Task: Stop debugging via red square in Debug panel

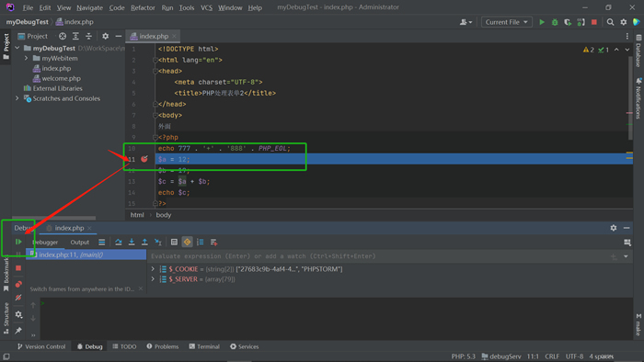Action: click(18, 268)
